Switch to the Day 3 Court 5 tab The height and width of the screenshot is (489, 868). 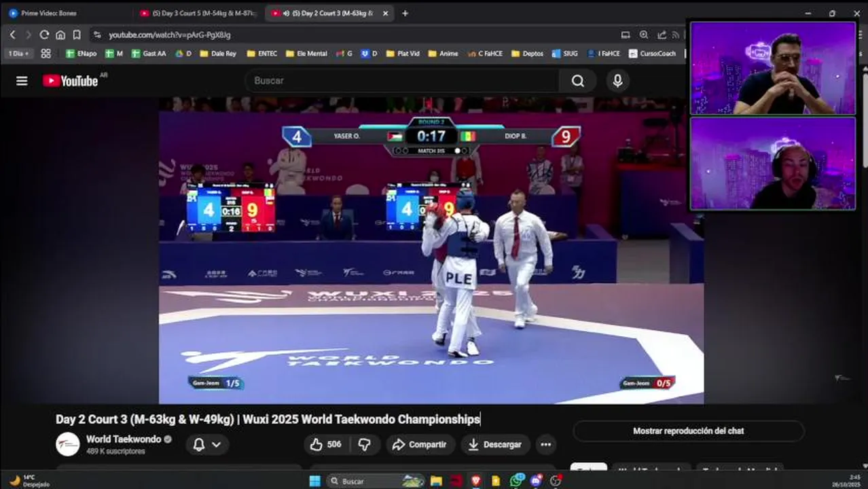tap(197, 13)
